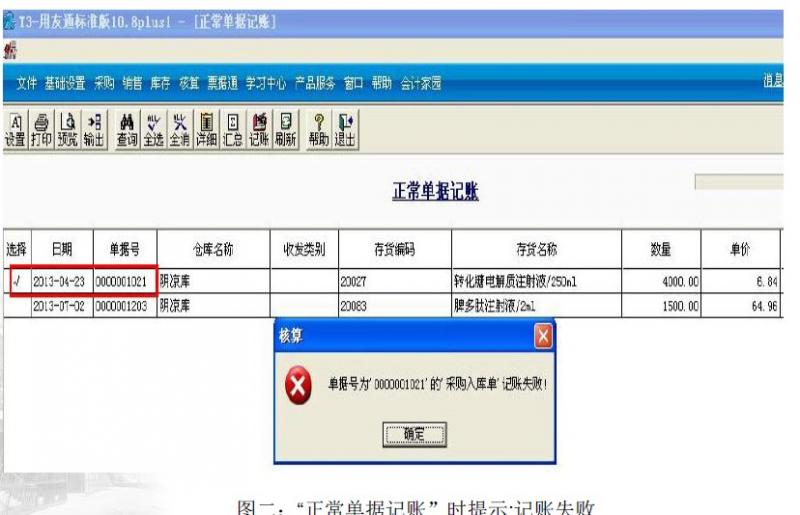Open the 窗口 menu
800x515 pixels.
(353, 83)
